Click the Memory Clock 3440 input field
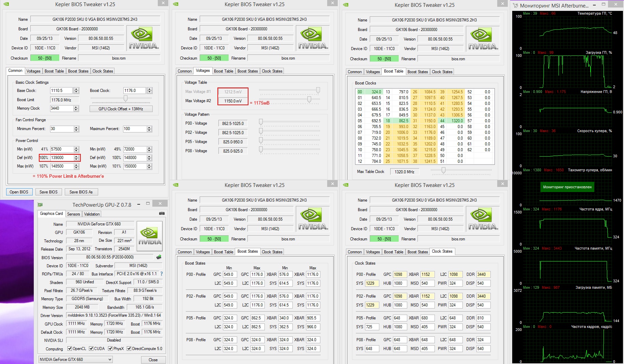Image resolution: width=624 pixels, height=364 pixels. 61,108
